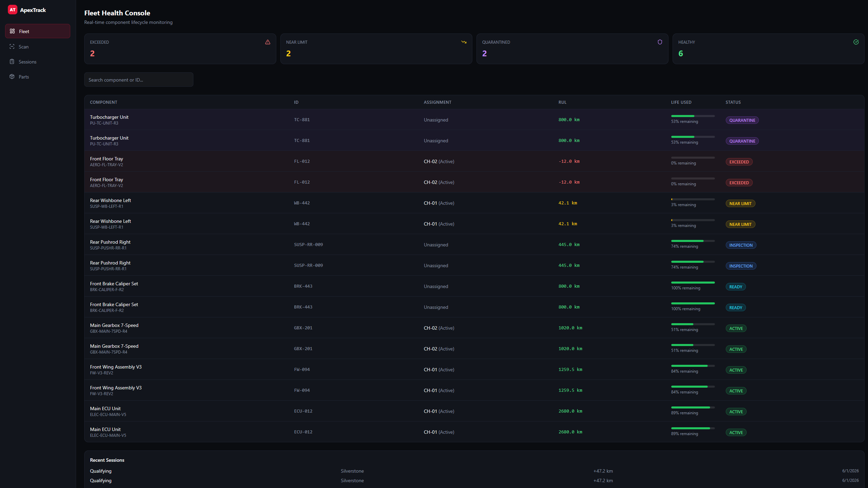Click the warning triangle on the Exceeded card

coord(268,42)
